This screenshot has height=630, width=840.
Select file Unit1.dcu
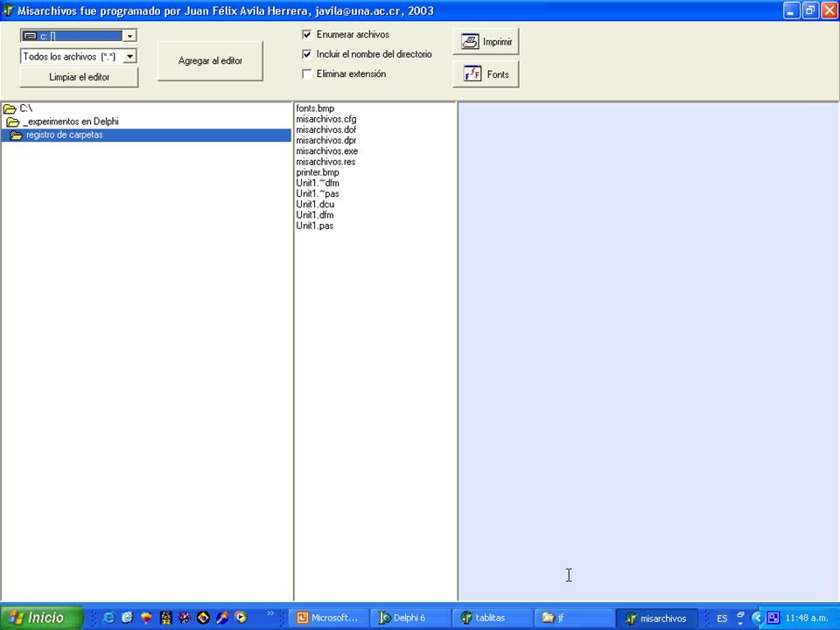coord(316,205)
